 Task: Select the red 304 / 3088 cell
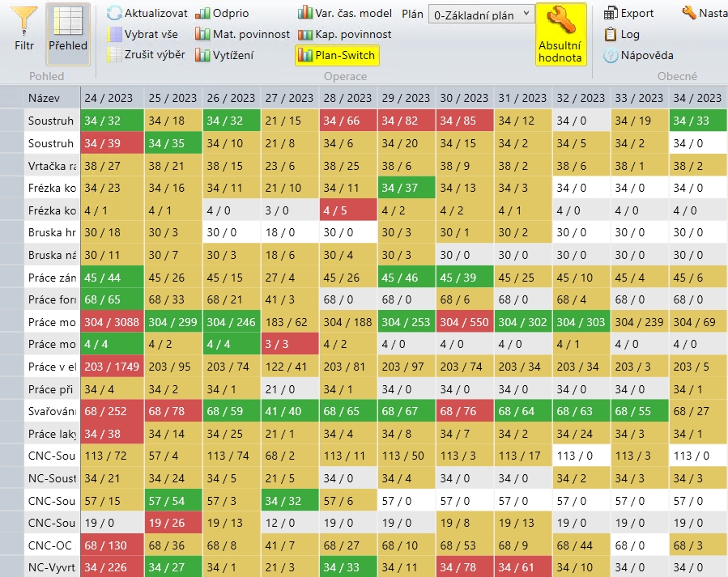pyautogui.click(x=112, y=321)
